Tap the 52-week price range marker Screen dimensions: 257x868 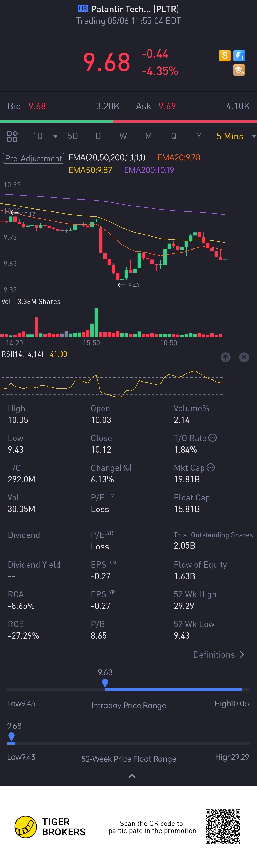[11, 737]
